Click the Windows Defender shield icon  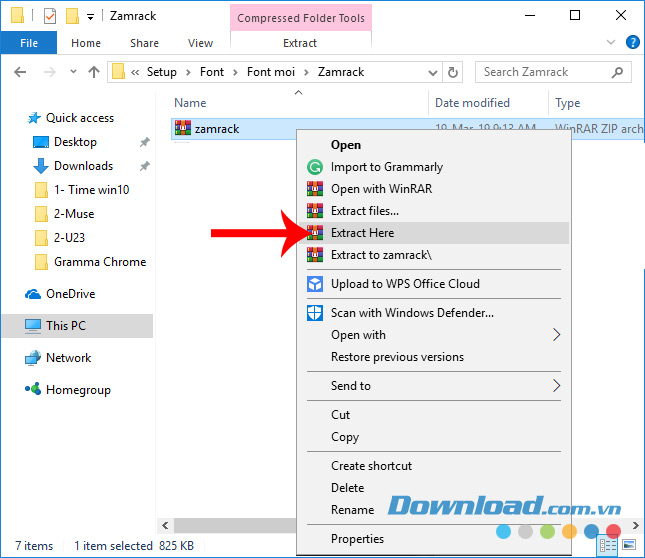click(x=315, y=313)
